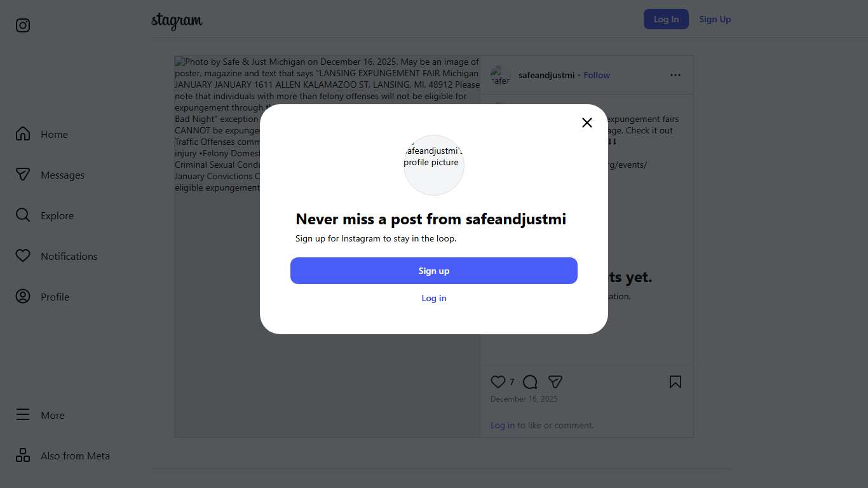Click Log in link in dialog
Viewport: 868px width, 488px height.
tap(434, 298)
